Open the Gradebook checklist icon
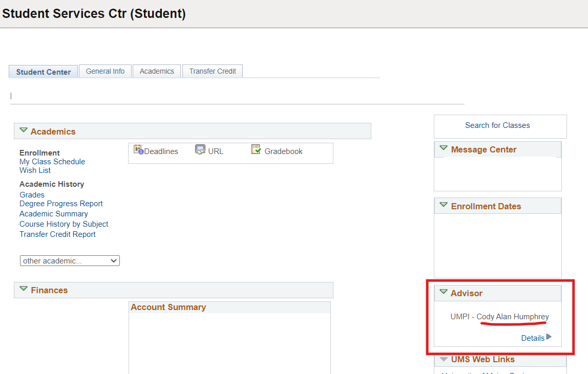The height and width of the screenshot is (374, 588). click(257, 149)
